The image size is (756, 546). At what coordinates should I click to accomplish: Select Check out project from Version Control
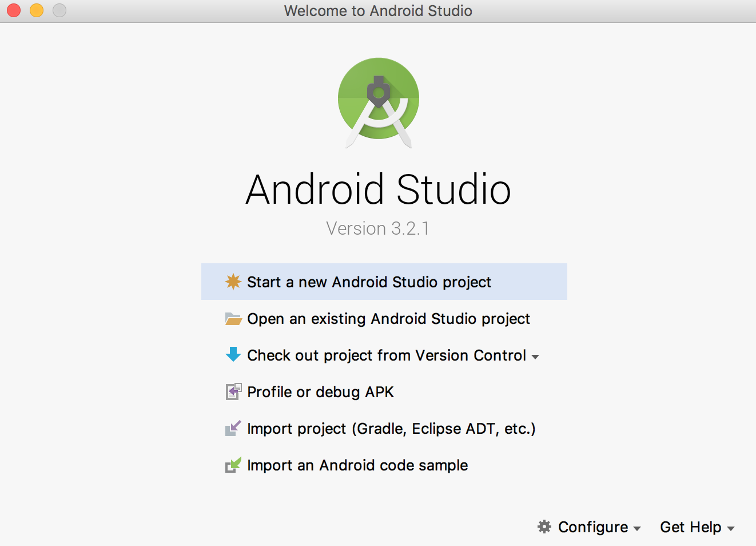coord(386,355)
